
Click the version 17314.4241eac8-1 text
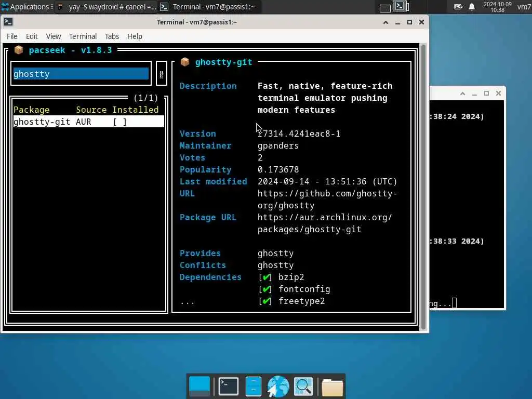pos(299,134)
